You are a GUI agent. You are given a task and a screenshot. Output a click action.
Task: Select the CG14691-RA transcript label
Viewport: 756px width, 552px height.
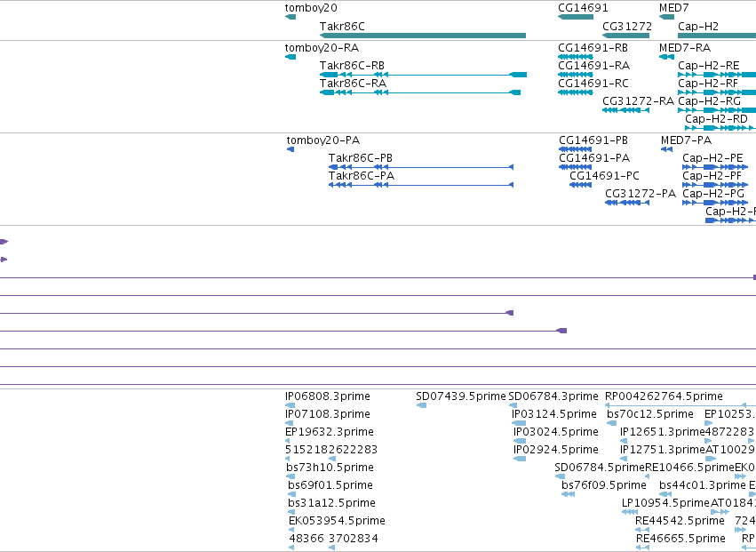click(x=593, y=66)
